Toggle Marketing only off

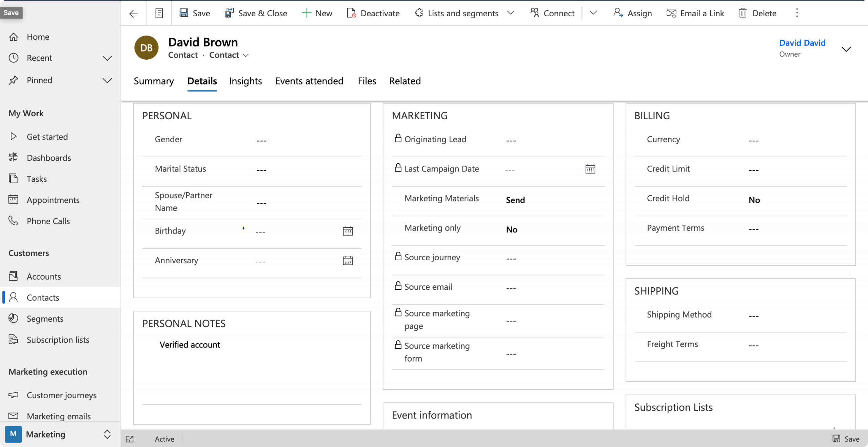pos(512,230)
